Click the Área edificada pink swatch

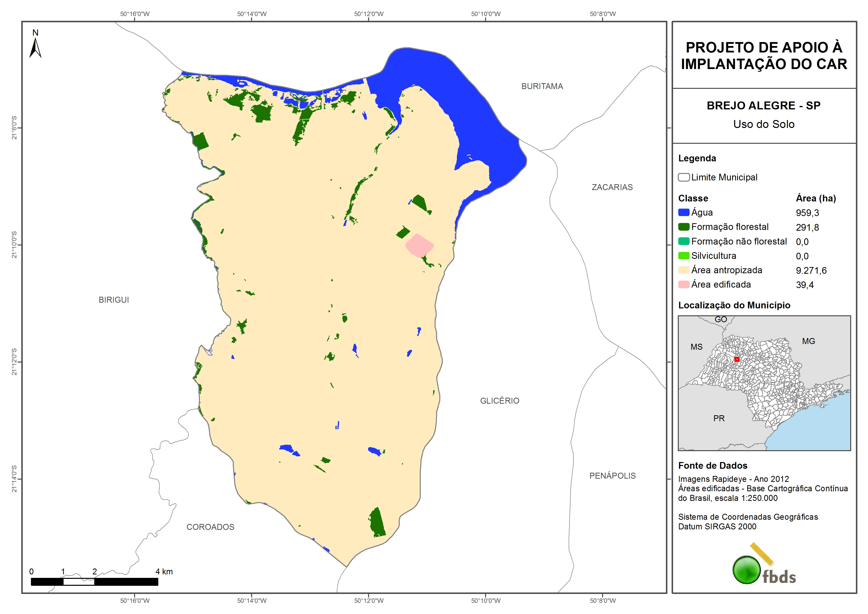[683, 285]
